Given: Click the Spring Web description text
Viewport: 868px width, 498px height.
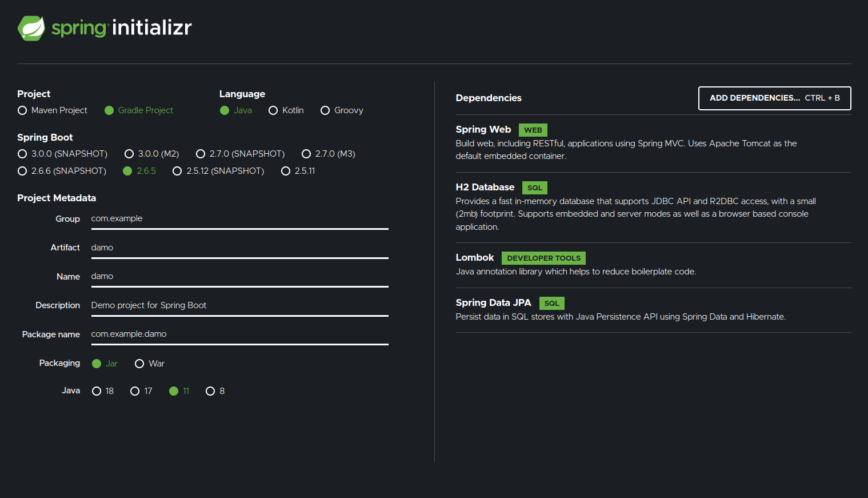Looking at the screenshot, I should (626, 150).
